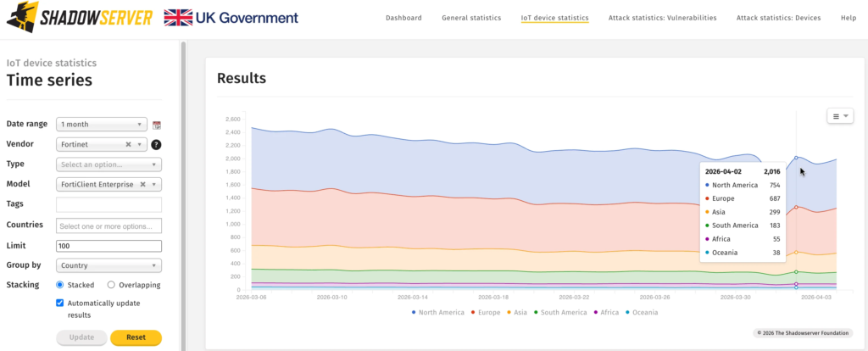This screenshot has height=351, width=868.
Task: Toggle Oceania series in chart legend
Action: (x=641, y=313)
